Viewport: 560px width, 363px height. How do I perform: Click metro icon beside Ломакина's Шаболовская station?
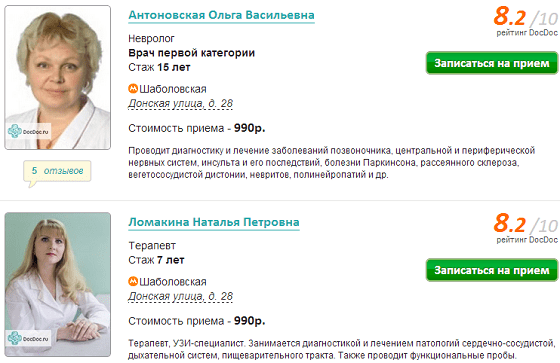point(133,281)
